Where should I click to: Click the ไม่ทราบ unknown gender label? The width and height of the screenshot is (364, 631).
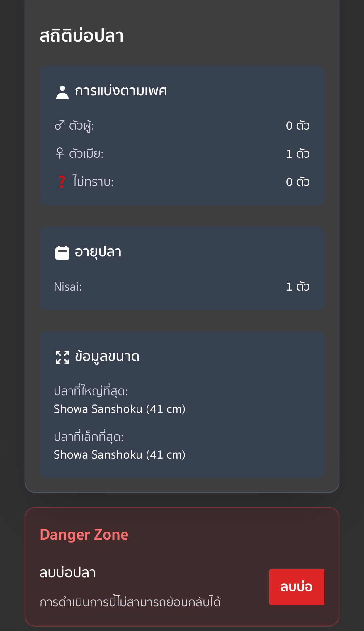tap(93, 182)
